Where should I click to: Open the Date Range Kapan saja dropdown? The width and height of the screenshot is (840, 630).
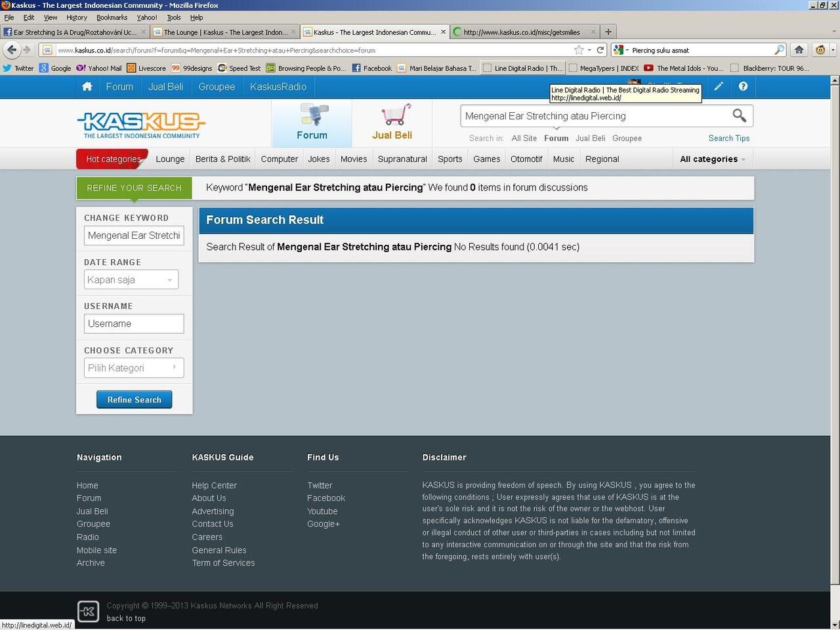[131, 280]
